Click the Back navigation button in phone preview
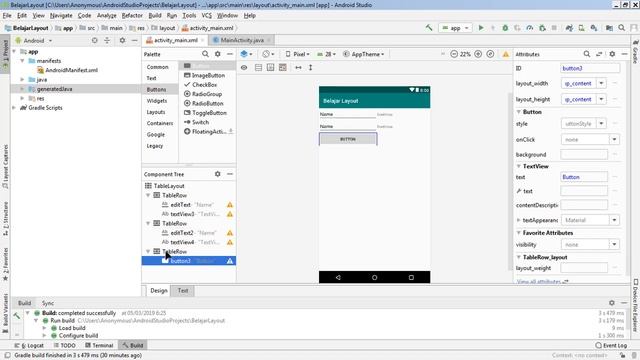The height and width of the screenshot is (360, 640). [338, 277]
